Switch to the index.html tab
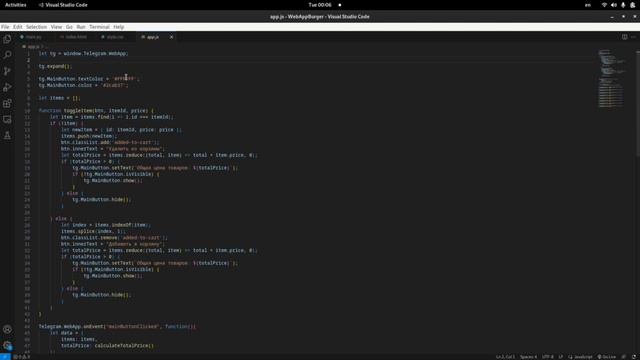The width and height of the screenshot is (640, 360). [x=75, y=37]
